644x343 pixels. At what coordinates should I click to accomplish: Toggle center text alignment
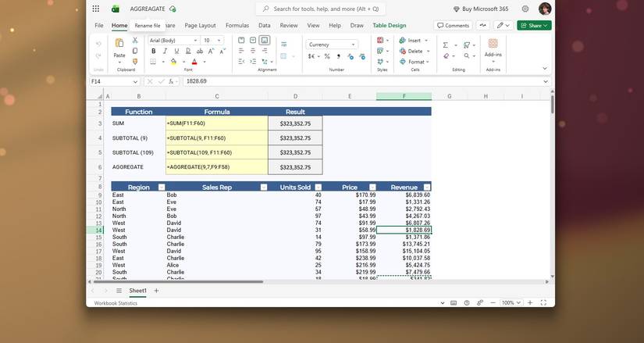[253, 51]
